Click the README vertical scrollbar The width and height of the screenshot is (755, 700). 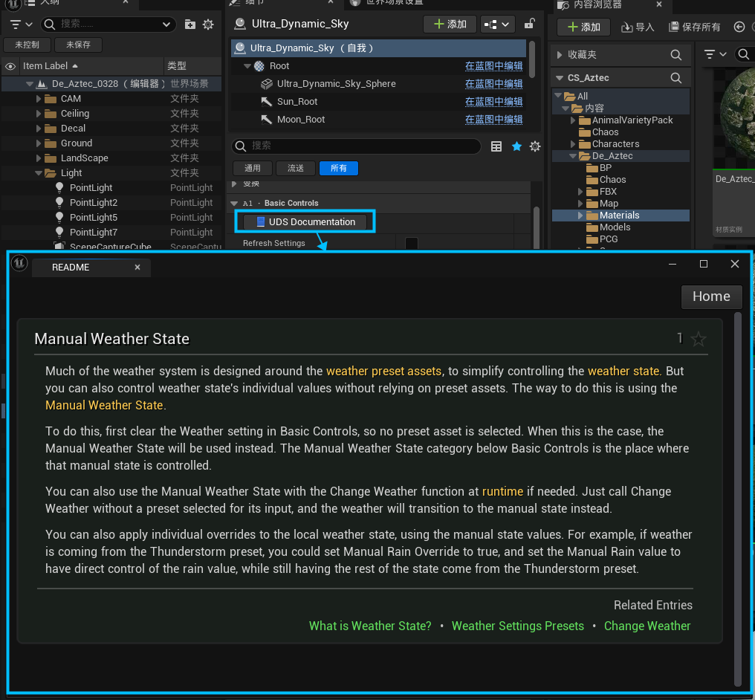point(738,499)
